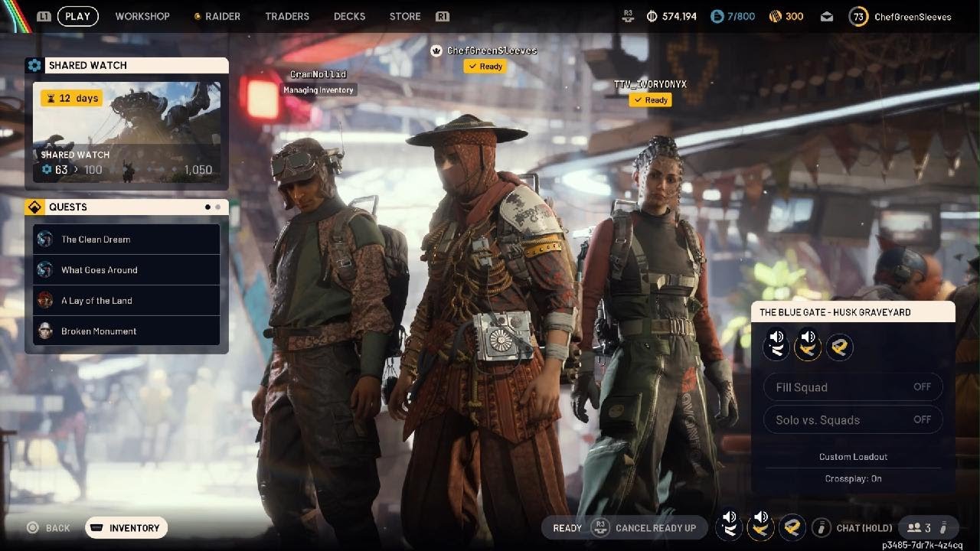980x551 pixels.
Task: Open A Lay of the Land quest
Action: point(127,300)
